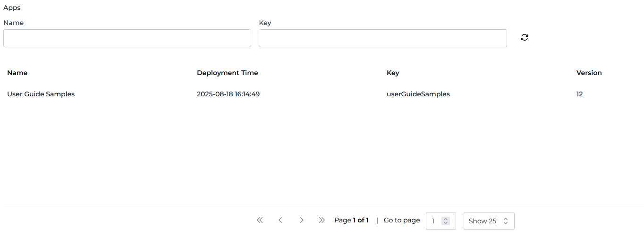Click the Go to page number stepper arrows

[446, 221]
